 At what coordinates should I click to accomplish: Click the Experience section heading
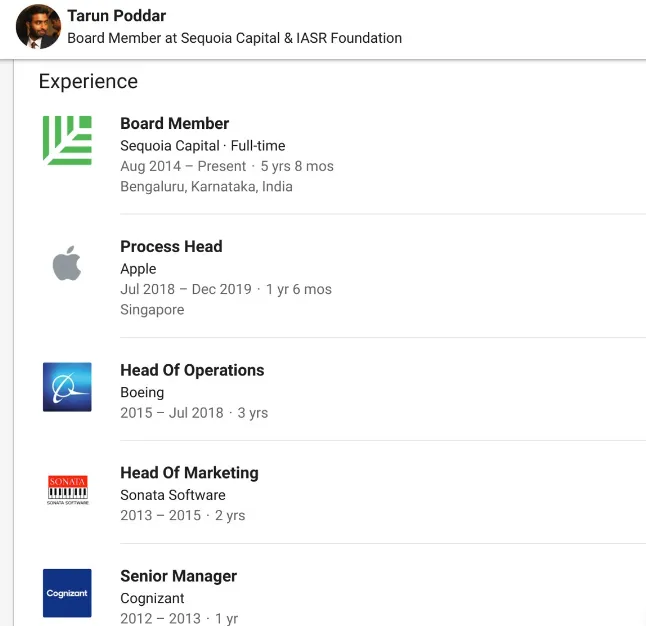(x=88, y=81)
